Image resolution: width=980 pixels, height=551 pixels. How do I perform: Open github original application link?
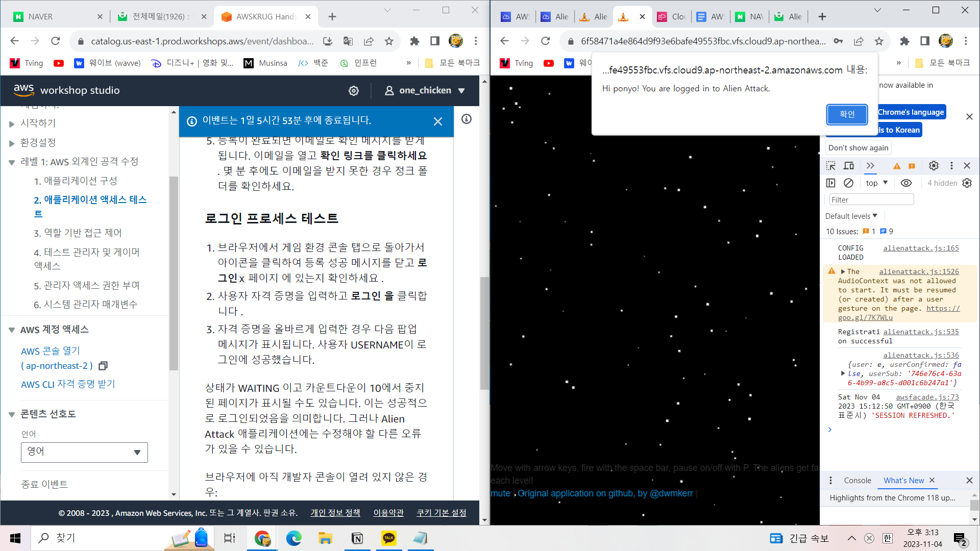[605, 493]
